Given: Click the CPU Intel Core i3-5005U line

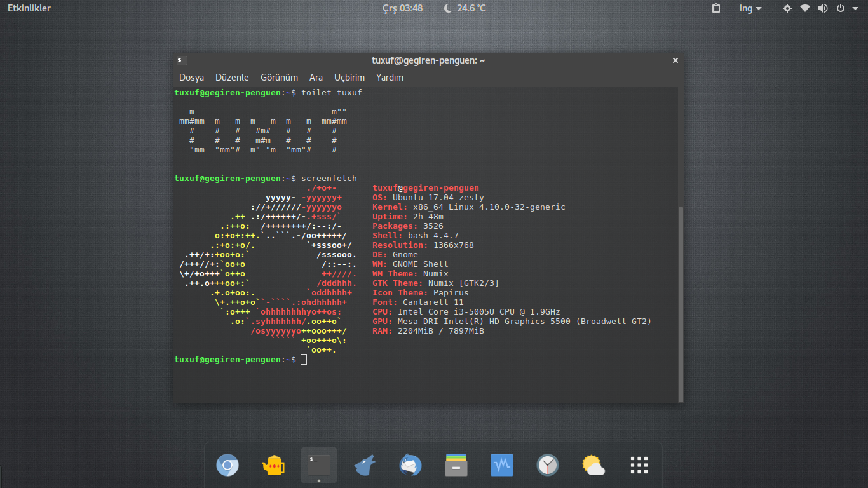Looking at the screenshot, I should (x=466, y=312).
